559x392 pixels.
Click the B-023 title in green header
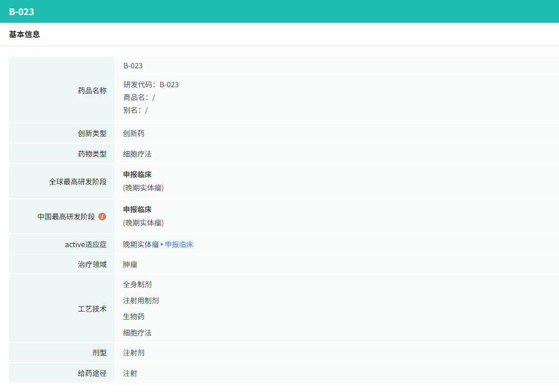(22, 12)
